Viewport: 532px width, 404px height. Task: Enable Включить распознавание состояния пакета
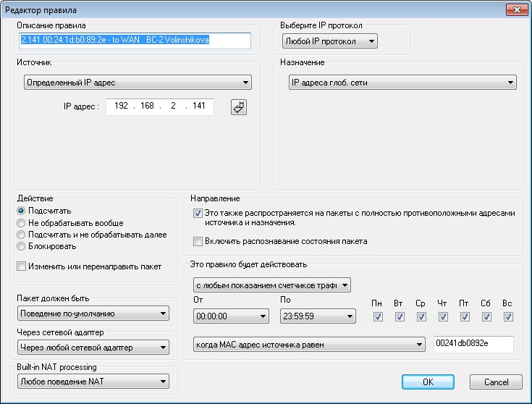(x=198, y=241)
